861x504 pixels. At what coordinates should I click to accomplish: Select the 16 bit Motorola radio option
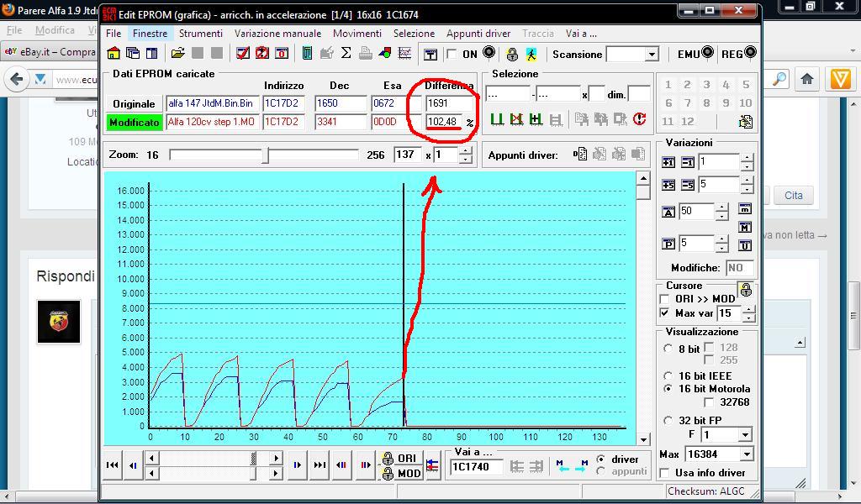[x=668, y=388]
